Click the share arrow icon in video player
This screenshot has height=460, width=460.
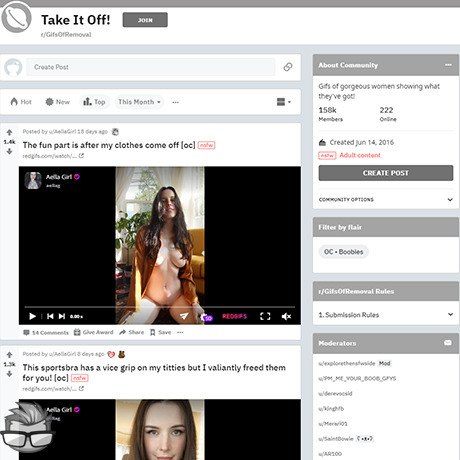(x=184, y=316)
